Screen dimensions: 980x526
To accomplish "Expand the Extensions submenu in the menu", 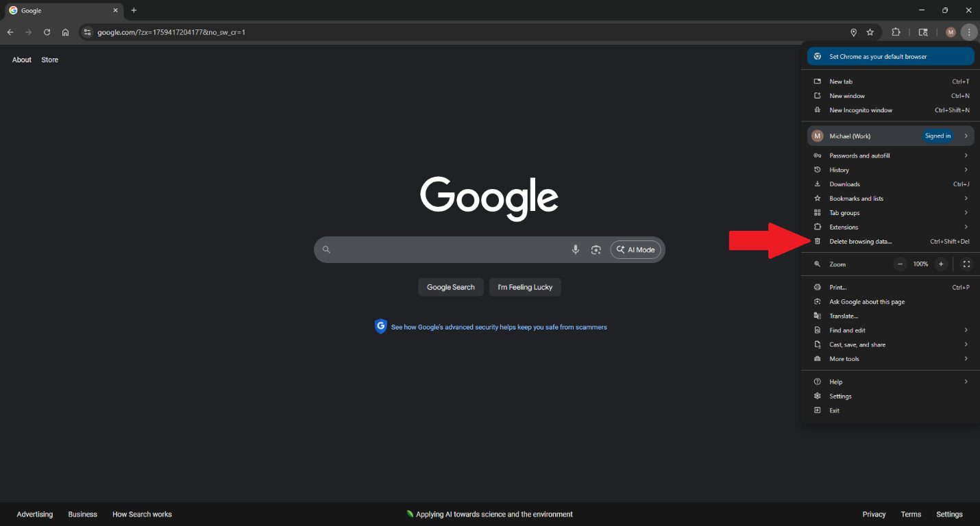I will tap(890, 227).
